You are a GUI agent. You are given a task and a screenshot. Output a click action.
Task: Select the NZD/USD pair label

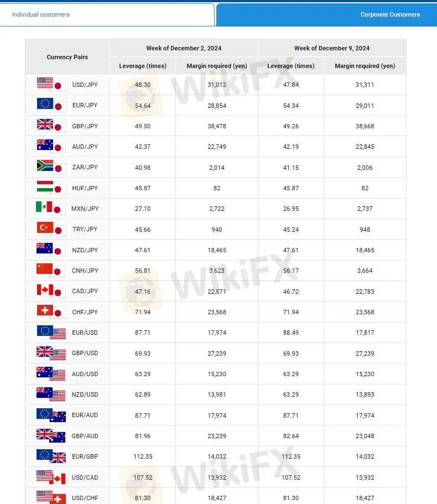[85, 394]
